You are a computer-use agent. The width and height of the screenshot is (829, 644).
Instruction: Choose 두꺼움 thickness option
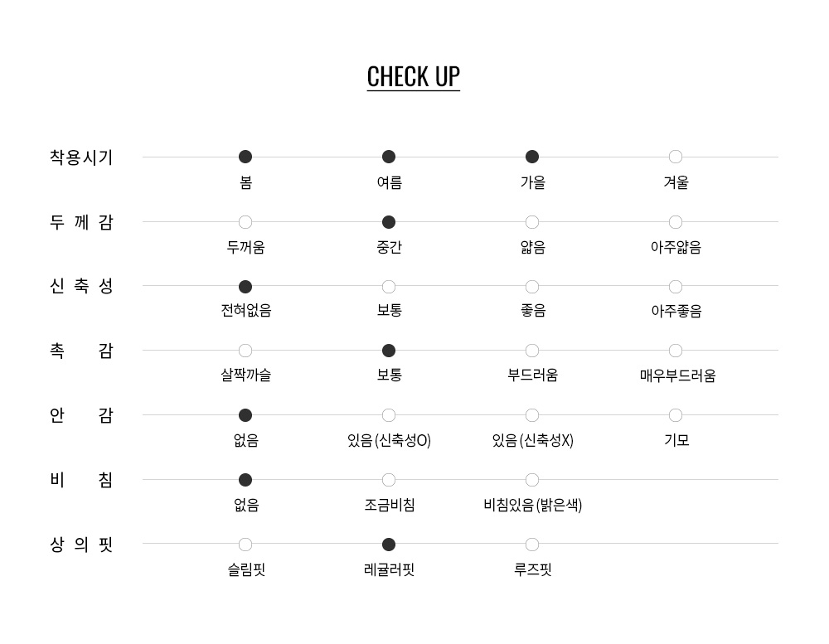[245, 222]
